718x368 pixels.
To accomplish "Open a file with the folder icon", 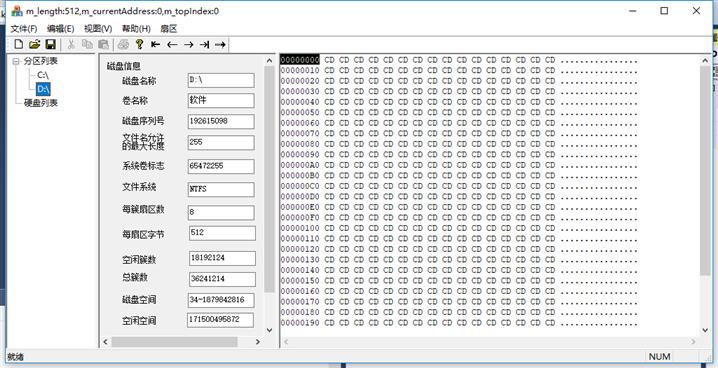I will 34,44.
